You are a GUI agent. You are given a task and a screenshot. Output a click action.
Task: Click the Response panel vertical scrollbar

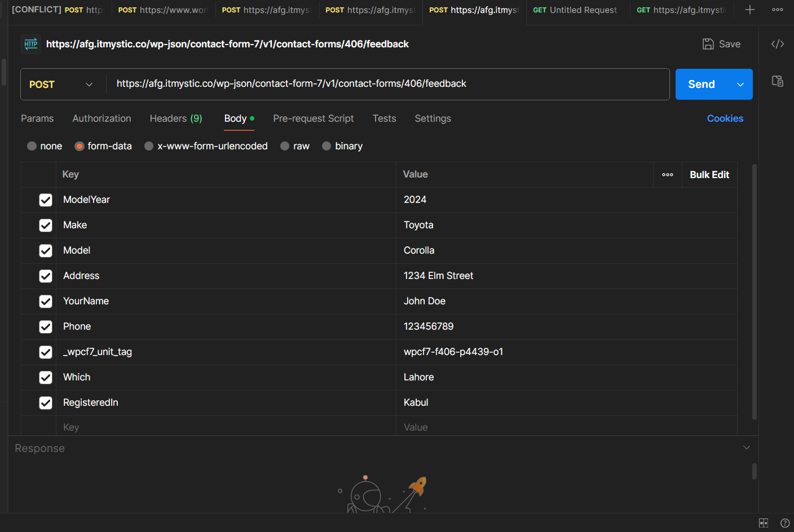point(755,471)
